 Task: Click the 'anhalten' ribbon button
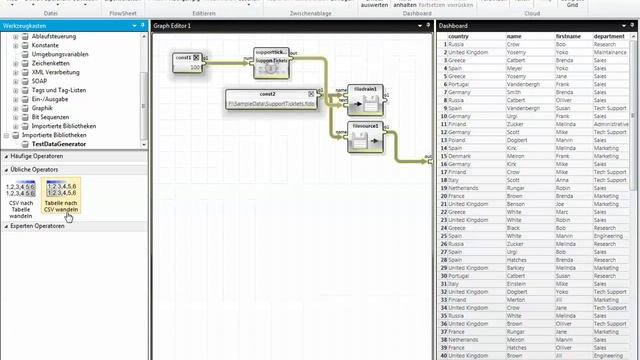coord(404,5)
